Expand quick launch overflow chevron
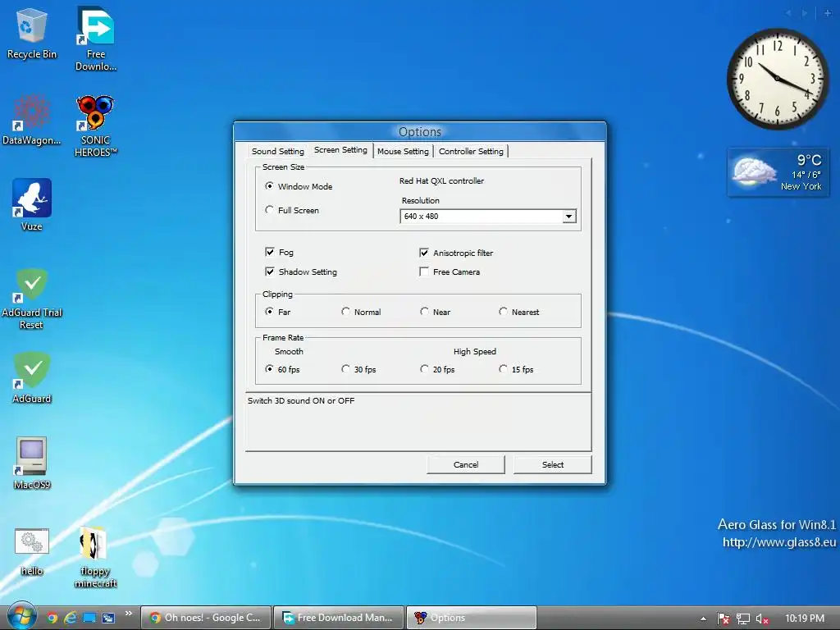This screenshot has height=630, width=840. point(129,614)
